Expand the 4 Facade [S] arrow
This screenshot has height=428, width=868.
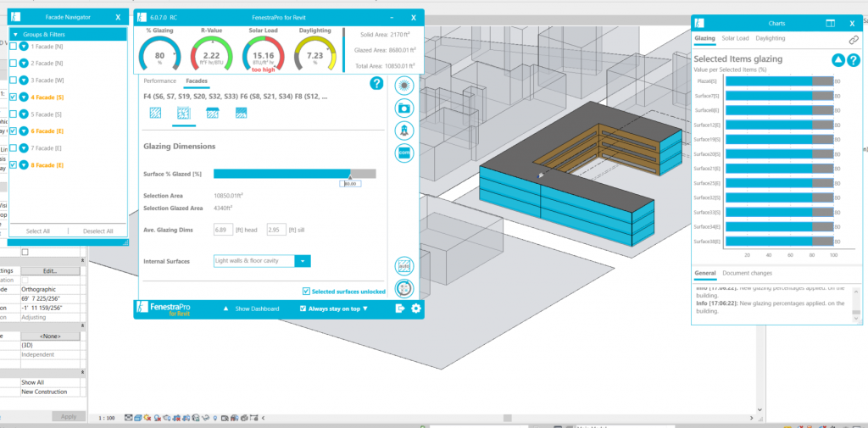(x=24, y=97)
